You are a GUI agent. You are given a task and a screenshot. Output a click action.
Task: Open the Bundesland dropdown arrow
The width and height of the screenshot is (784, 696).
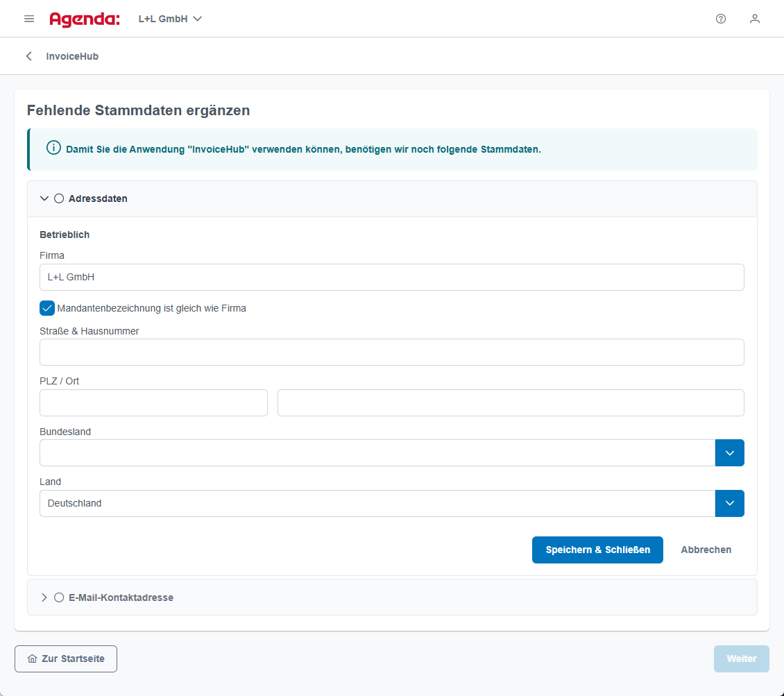[x=729, y=453]
